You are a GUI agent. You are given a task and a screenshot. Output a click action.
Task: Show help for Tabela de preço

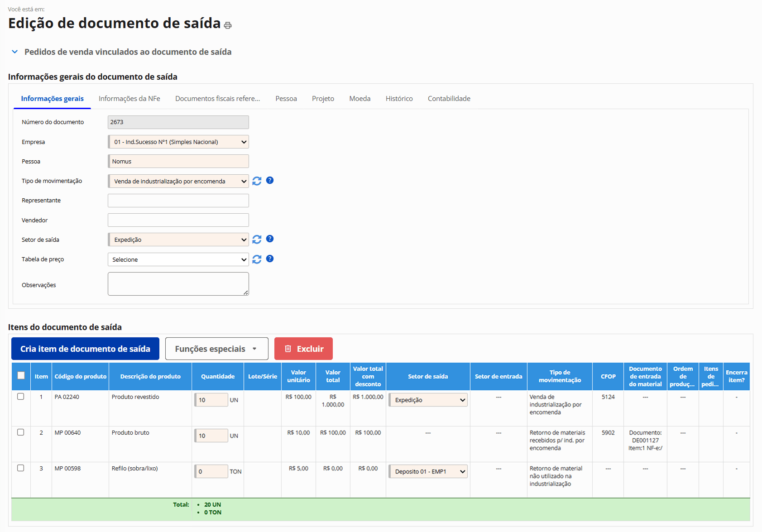pyautogui.click(x=270, y=259)
